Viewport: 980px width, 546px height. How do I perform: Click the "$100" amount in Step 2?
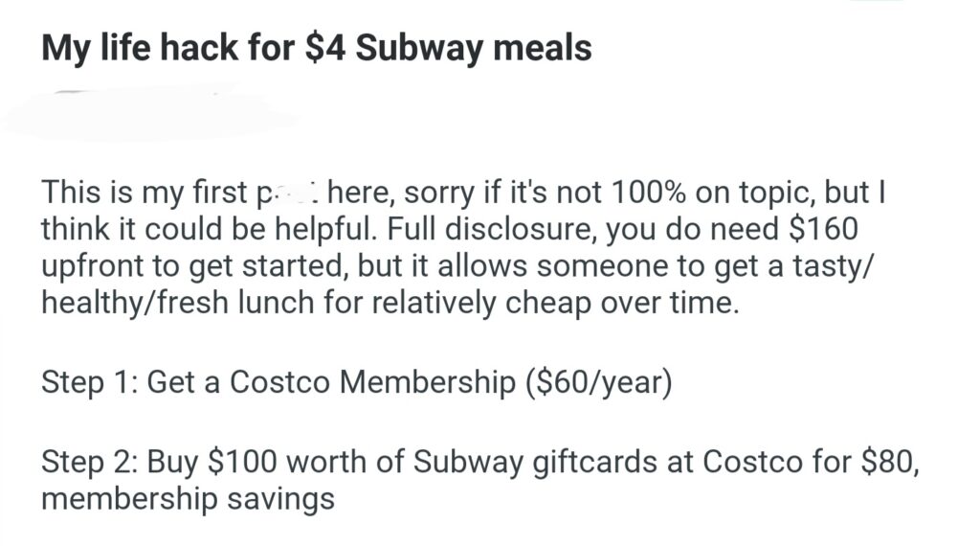pos(244,462)
